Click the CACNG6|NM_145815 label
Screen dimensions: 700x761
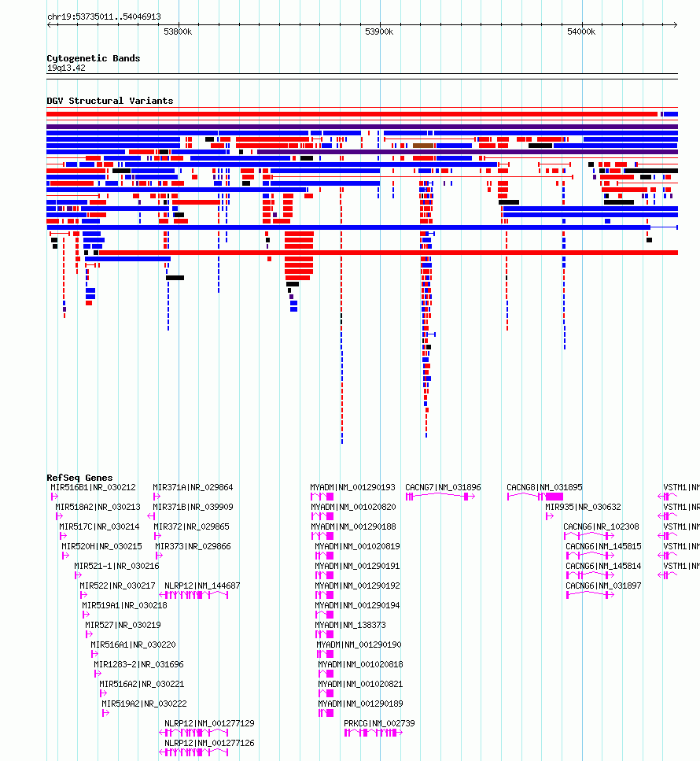point(603,546)
